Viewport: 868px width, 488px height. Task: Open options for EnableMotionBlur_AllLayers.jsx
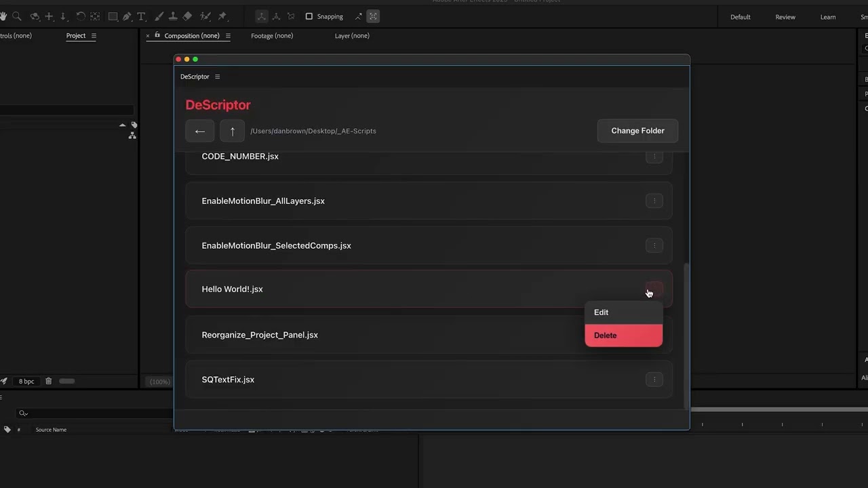click(x=654, y=201)
